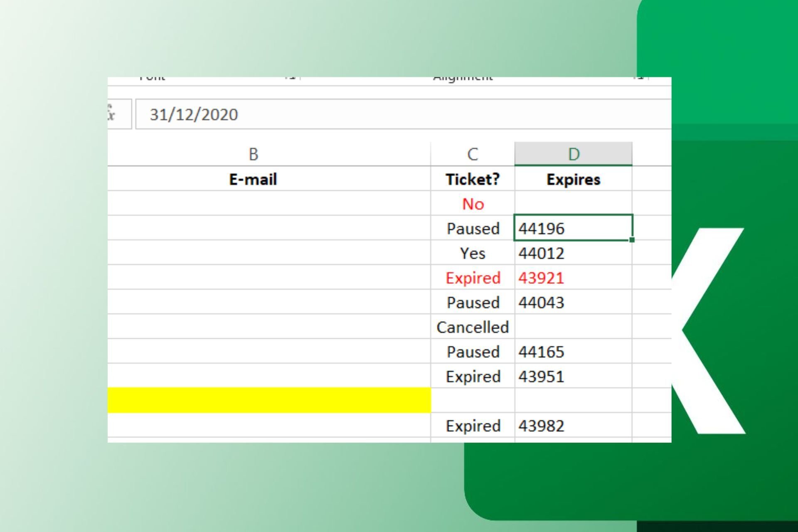Select the Expired cell beside 43982
This screenshot has width=798, height=532.
(473, 426)
